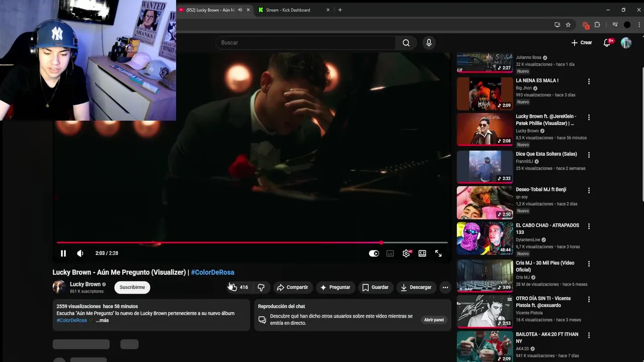Click the red extension icon in toolbar
This screenshot has width=644, height=362.
[x=585, y=25]
